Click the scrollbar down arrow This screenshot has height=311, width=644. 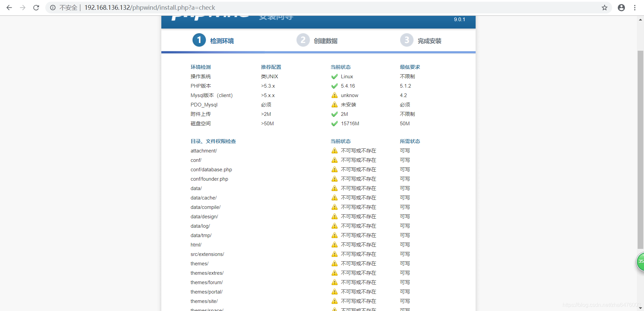coord(640,308)
